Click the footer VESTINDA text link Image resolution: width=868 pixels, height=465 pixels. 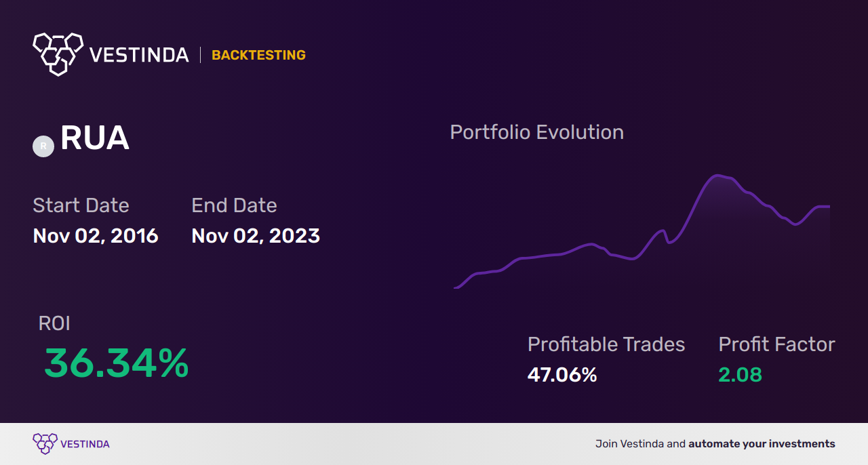pyautogui.click(x=85, y=444)
